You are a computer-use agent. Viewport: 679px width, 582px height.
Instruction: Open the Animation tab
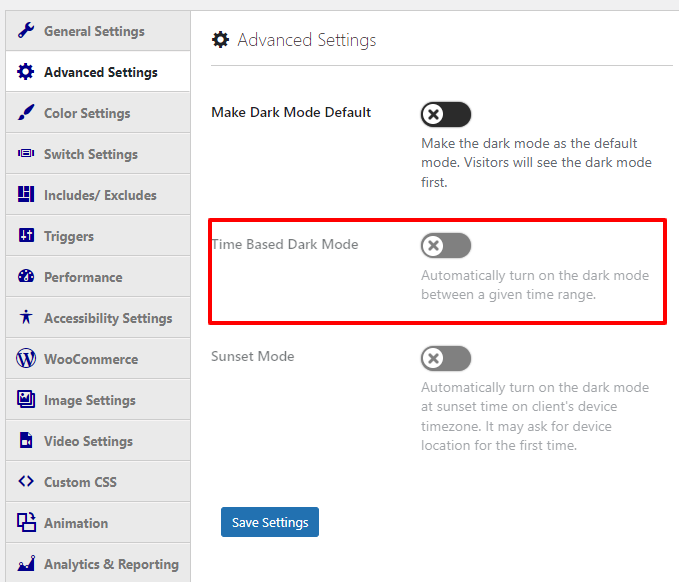(98, 522)
